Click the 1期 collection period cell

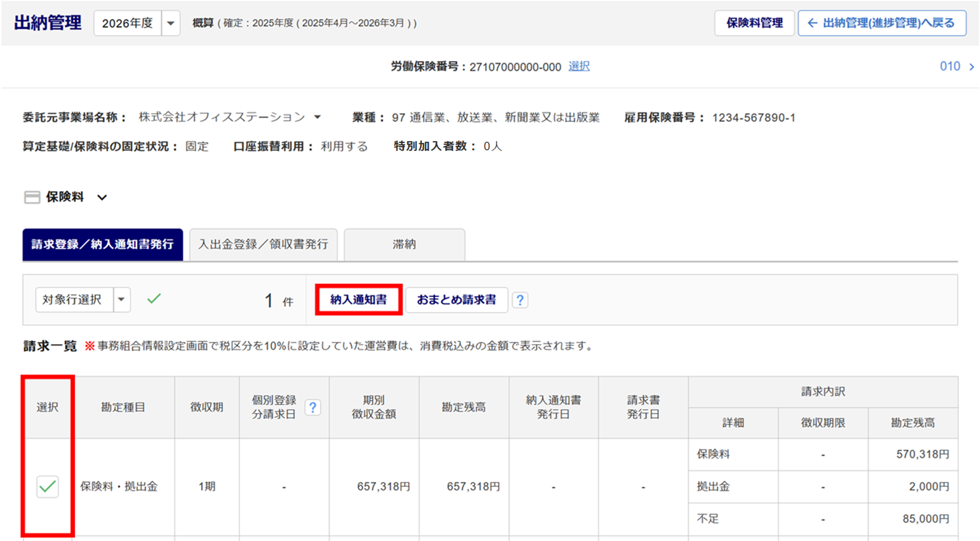(207, 487)
